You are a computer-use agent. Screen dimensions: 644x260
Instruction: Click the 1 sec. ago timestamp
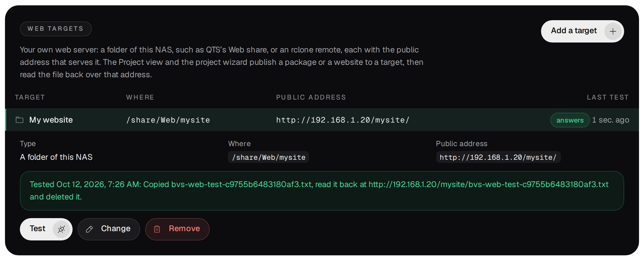tap(610, 120)
